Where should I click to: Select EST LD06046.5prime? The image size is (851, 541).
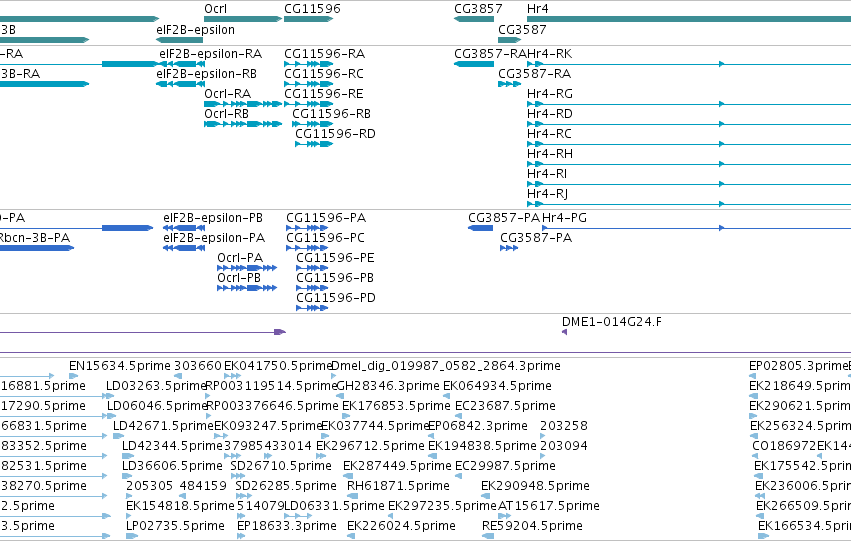coord(111,416)
